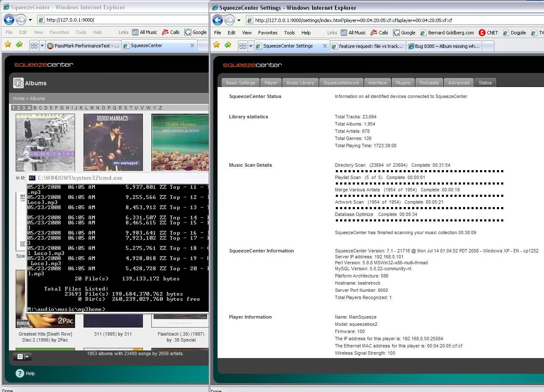Image resolution: width=544 pixels, height=392 pixels.
Task: Open the Tools menu in Settings window
Action: coord(290,33)
